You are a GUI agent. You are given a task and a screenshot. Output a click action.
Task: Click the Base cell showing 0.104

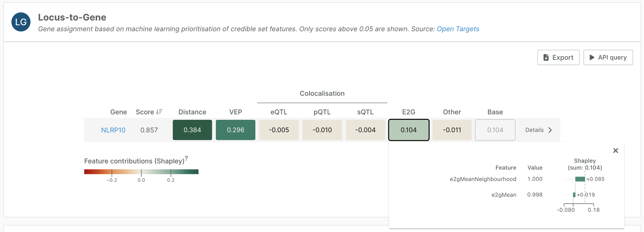point(495,130)
